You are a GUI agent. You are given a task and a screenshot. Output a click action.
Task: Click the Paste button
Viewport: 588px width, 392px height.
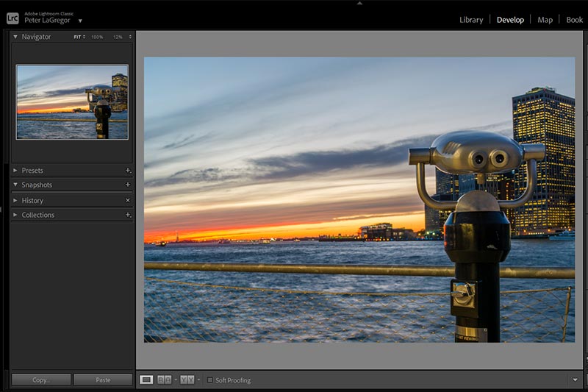pyautogui.click(x=102, y=379)
